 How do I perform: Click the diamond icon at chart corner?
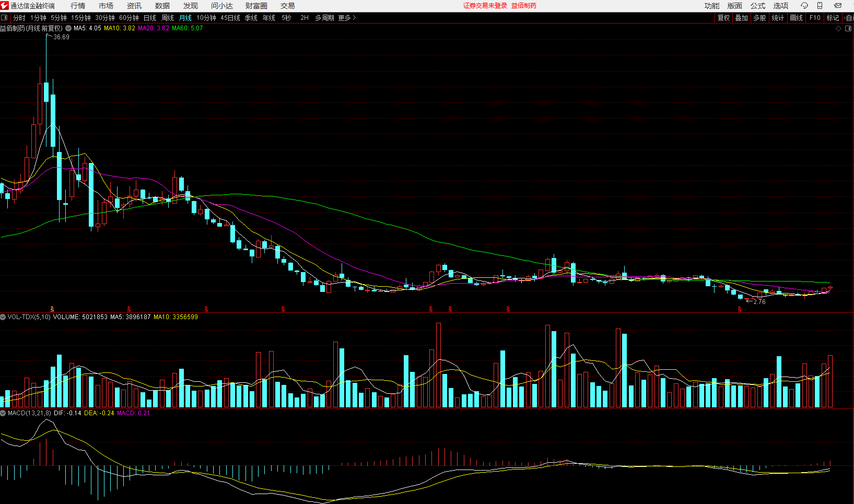839,29
